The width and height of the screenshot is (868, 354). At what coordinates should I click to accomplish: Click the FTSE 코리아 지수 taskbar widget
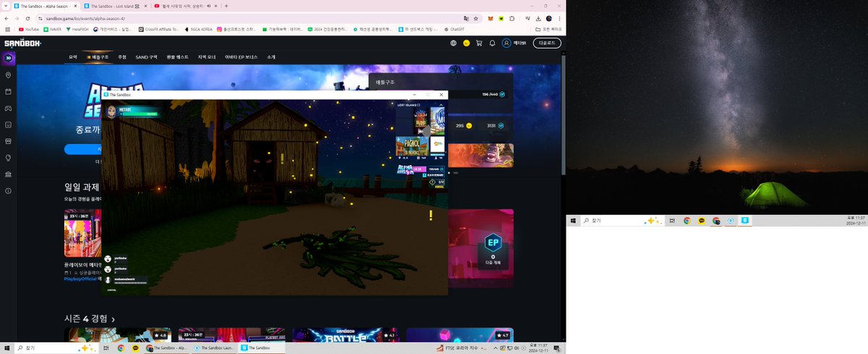(461, 348)
